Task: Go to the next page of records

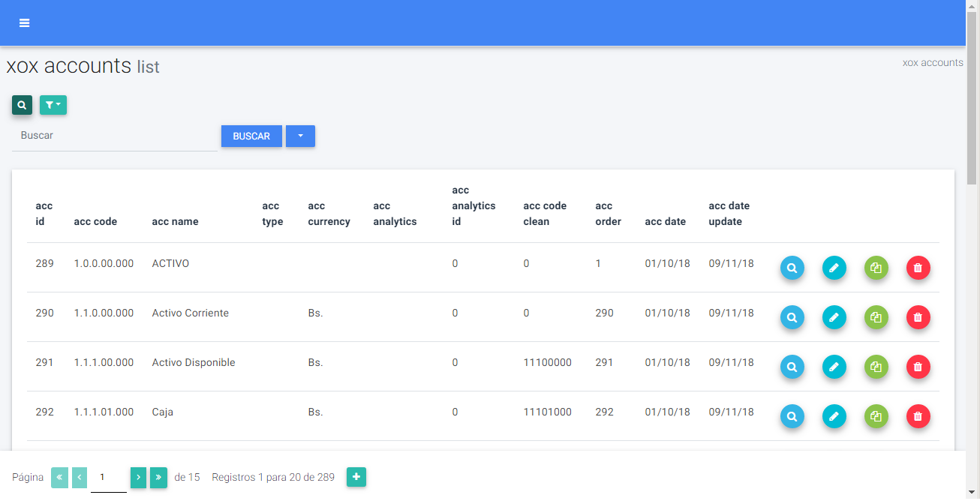Action: pos(139,478)
